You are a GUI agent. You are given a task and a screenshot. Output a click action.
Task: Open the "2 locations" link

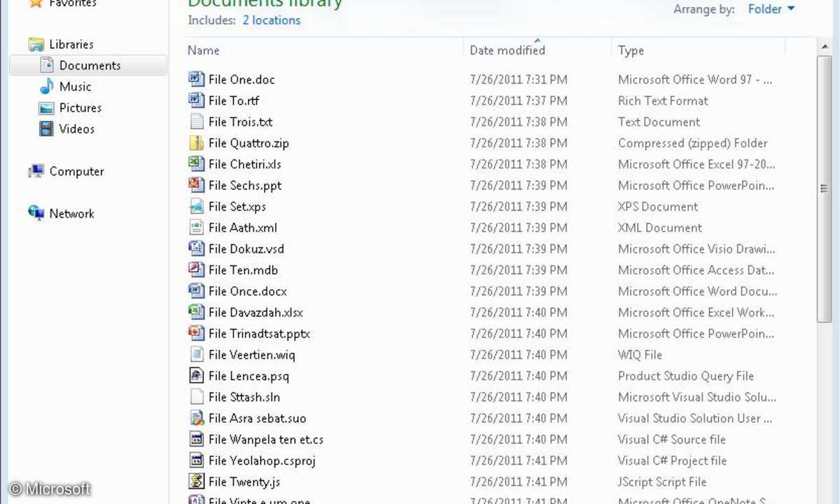coord(272,20)
